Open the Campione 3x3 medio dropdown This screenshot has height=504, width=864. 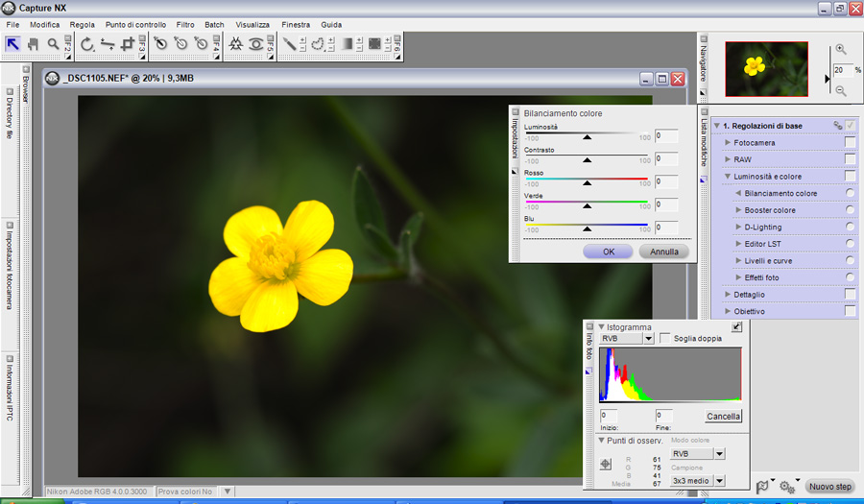pyautogui.click(x=720, y=481)
